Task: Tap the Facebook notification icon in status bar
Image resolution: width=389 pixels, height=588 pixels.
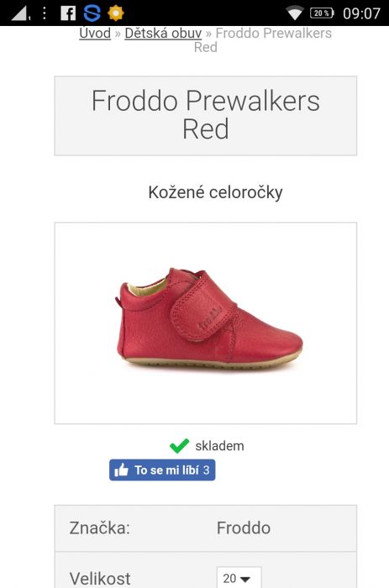Action: tap(68, 13)
